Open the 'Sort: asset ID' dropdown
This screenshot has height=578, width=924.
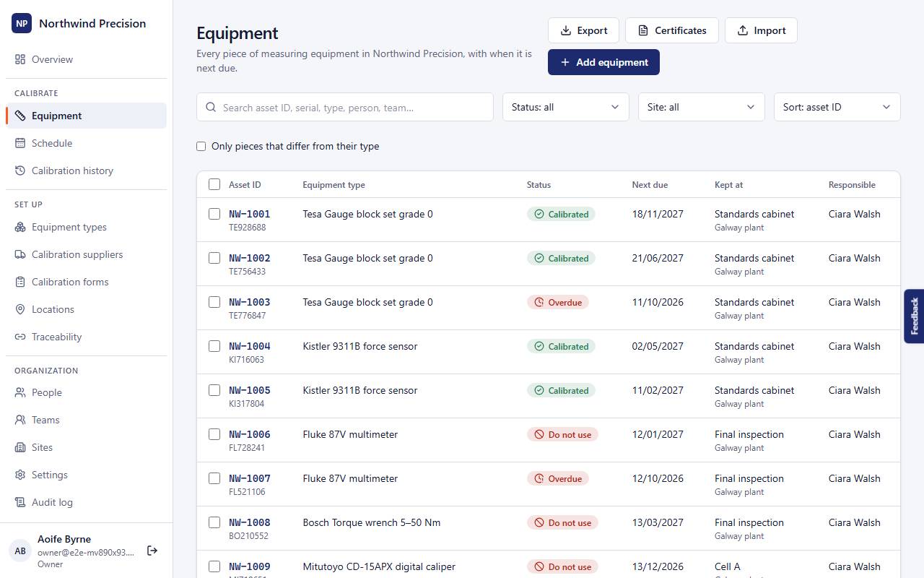pyautogui.click(x=837, y=107)
